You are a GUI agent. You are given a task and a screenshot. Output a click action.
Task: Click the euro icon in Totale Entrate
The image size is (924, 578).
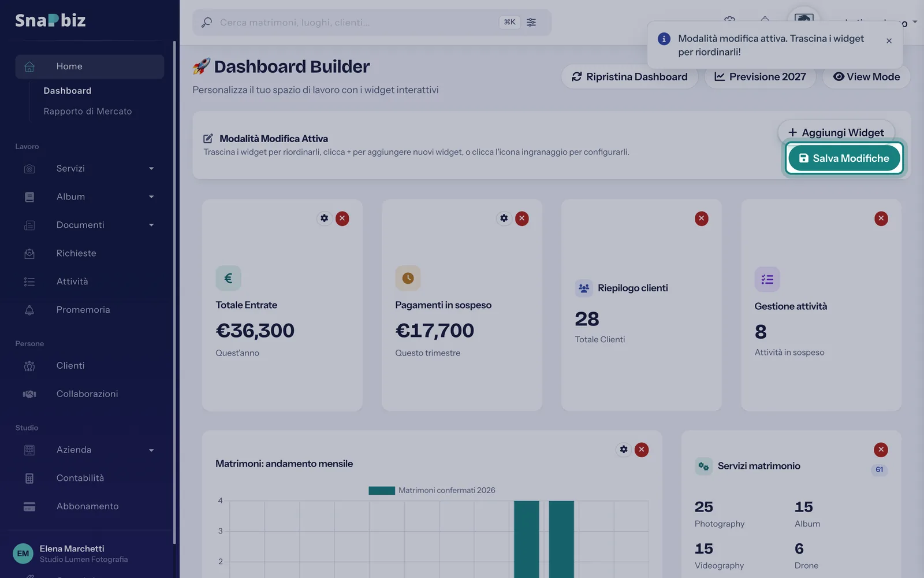228,278
